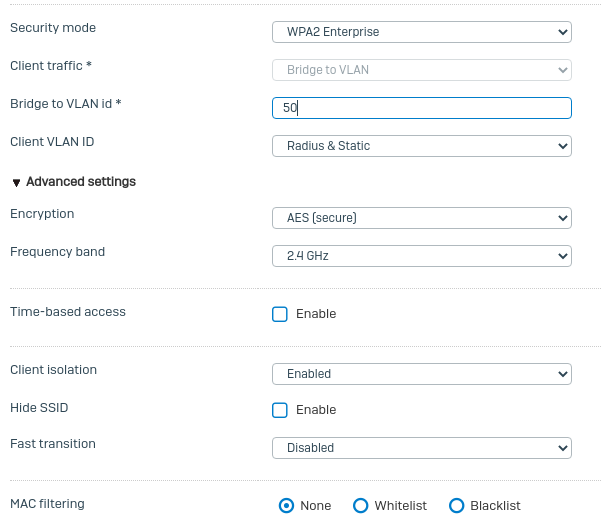The height and width of the screenshot is (529, 602).
Task: Open the Fast transition dropdown
Action: (x=422, y=448)
